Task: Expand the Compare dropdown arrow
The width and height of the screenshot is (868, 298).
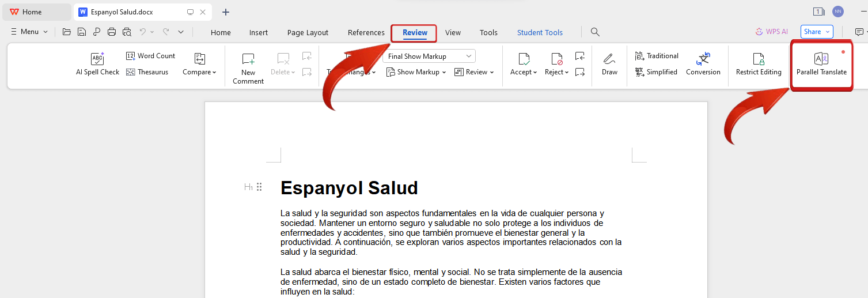Action: (x=214, y=73)
